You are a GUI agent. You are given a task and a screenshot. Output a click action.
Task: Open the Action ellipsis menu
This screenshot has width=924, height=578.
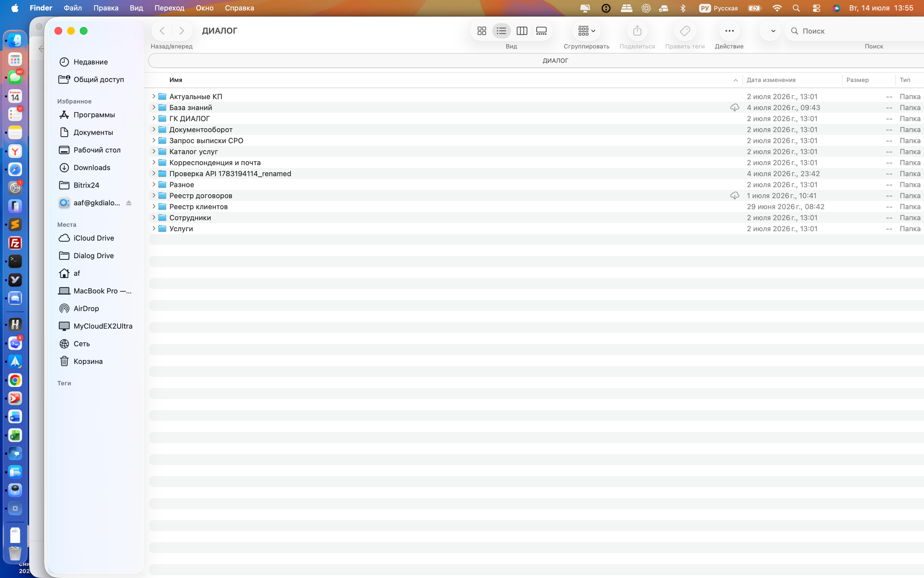pos(729,31)
